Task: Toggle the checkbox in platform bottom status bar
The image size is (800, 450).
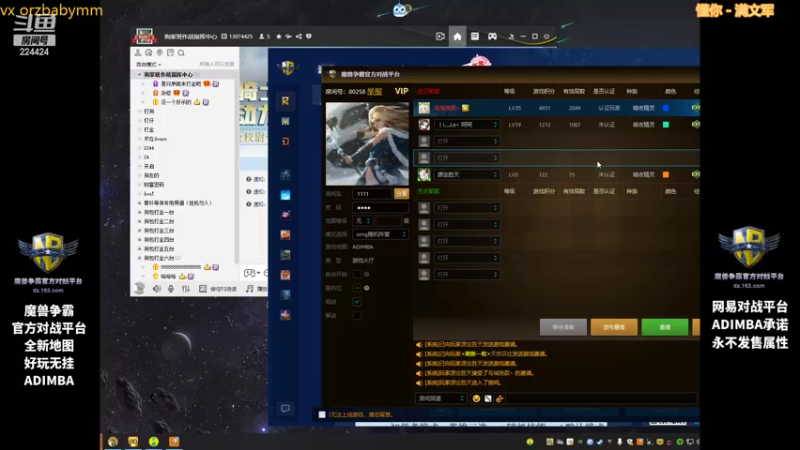Action: [322, 414]
